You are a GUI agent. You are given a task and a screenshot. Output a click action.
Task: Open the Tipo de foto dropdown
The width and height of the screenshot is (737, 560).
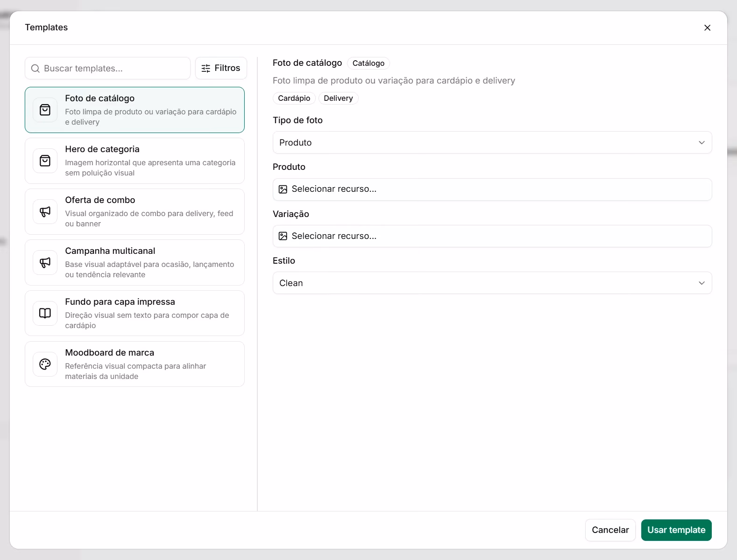492,142
